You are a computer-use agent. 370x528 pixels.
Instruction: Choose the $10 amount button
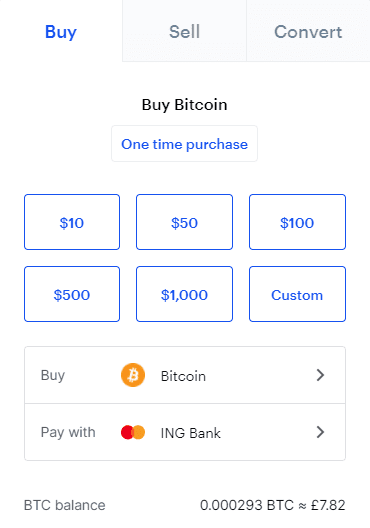coord(72,222)
